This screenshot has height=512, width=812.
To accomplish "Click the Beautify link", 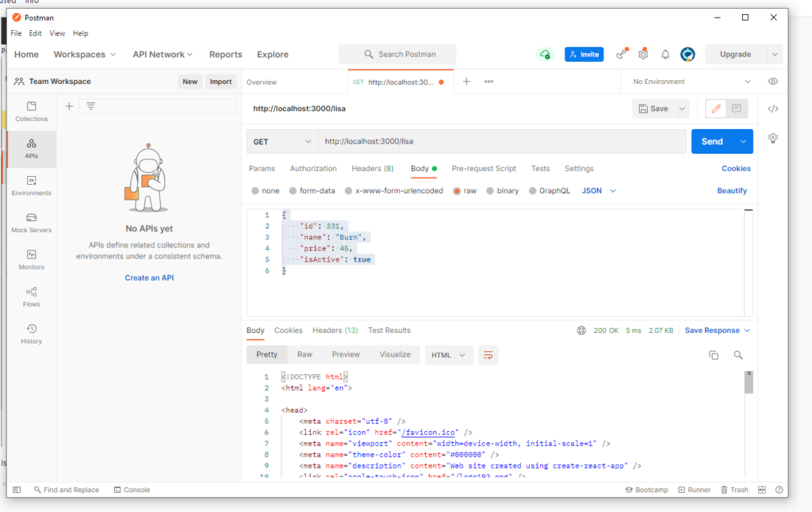I will point(732,191).
